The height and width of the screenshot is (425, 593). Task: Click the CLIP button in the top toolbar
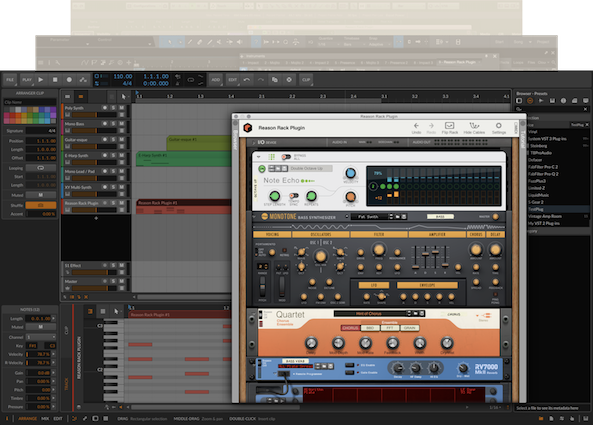coord(306,80)
